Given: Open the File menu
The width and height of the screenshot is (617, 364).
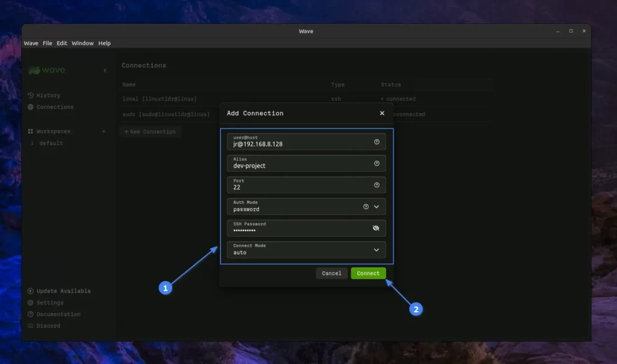Looking at the screenshot, I should point(48,43).
